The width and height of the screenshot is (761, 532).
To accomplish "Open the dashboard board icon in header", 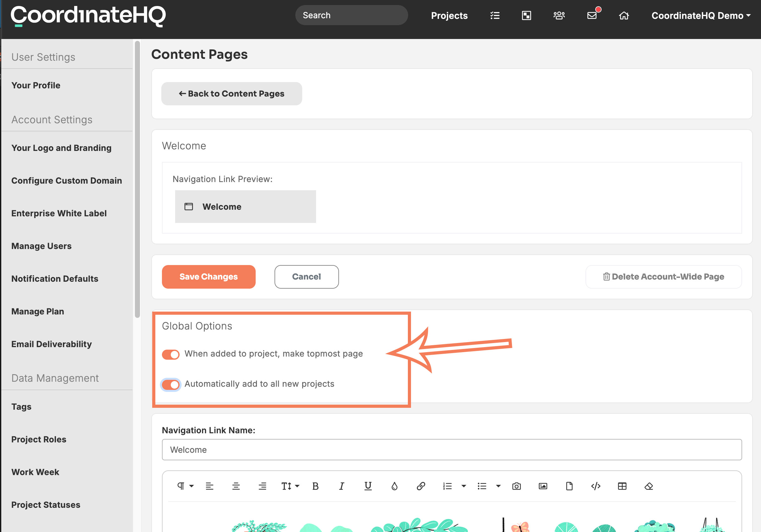I will tap(526, 16).
